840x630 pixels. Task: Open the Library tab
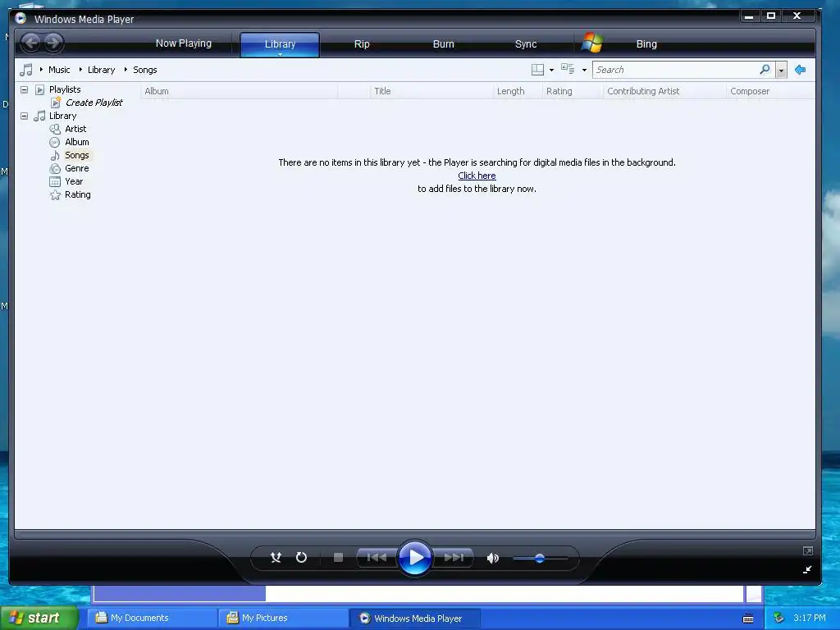pos(280,44)
